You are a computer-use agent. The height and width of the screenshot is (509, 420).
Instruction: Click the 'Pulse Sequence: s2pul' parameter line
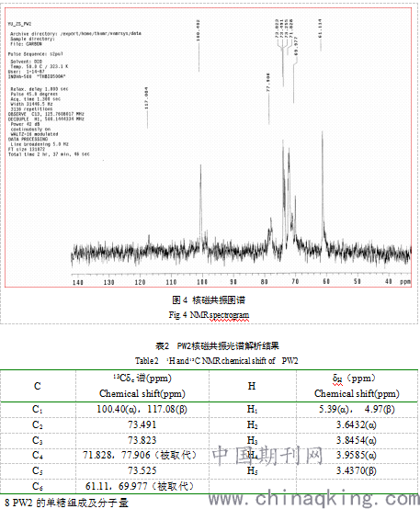point(36,54)
